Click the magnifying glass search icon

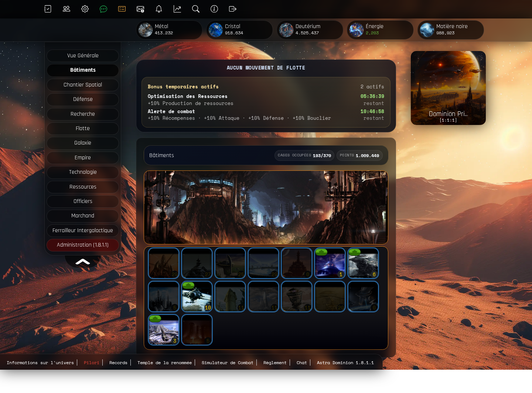(x=196, y=9)
